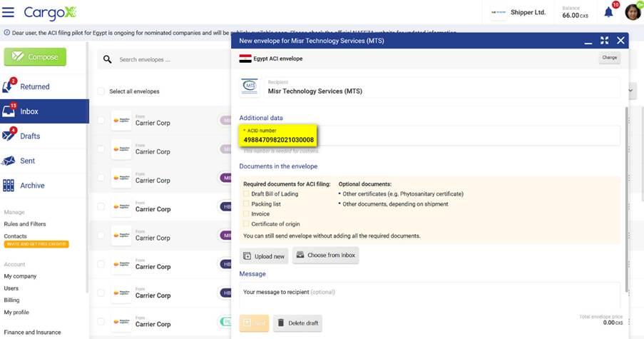The height and width of the screenshot is (339, 644).
Task: Click the Archive binders icon
Action: (x=9, y=186)
